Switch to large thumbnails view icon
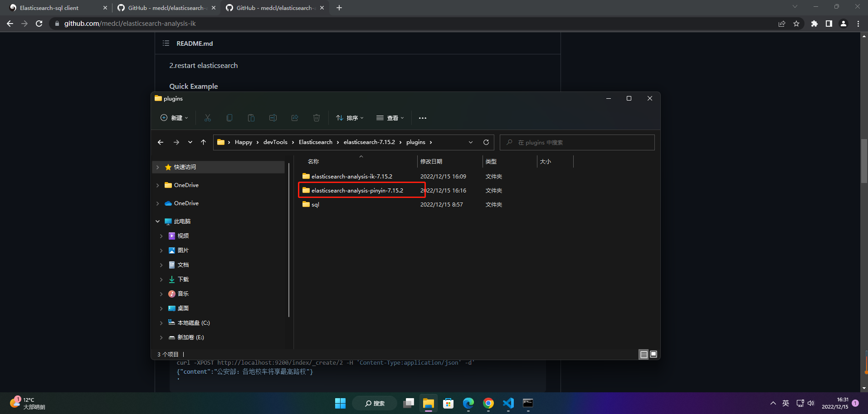The height and width of the screenshot is (414, 868). pos(653,354)
